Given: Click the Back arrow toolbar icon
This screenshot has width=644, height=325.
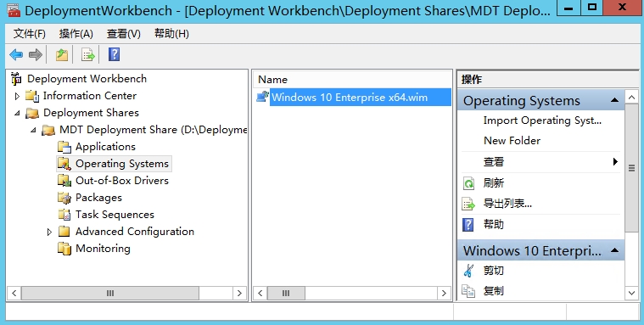Looking at the screenshot, I should (16, 54).
